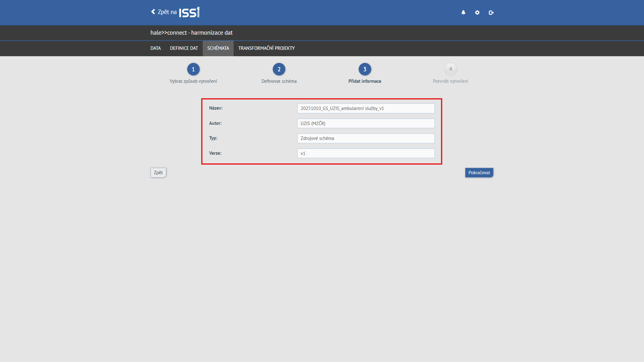Click step 3 circle Přidat informace
This screenshot has height=362, width=644.
(x=365, y=69)
